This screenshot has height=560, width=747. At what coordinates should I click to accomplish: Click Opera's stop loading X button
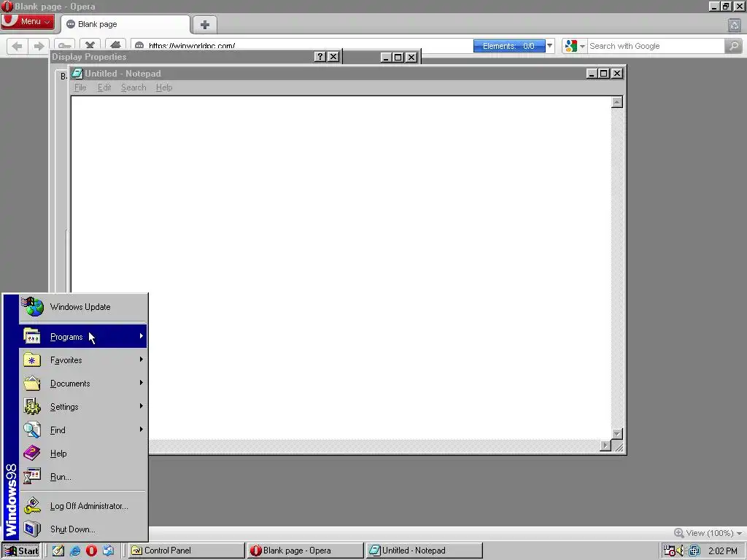tap(90, 45)
